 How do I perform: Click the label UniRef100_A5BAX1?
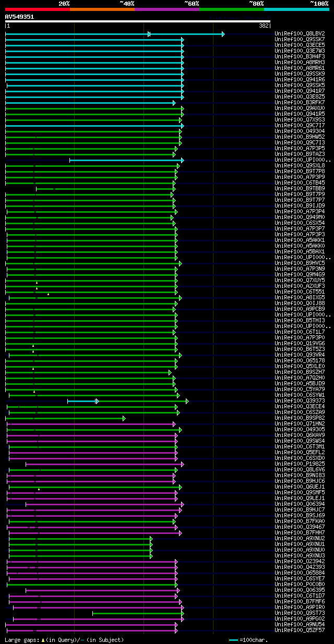tap(300, 251)
